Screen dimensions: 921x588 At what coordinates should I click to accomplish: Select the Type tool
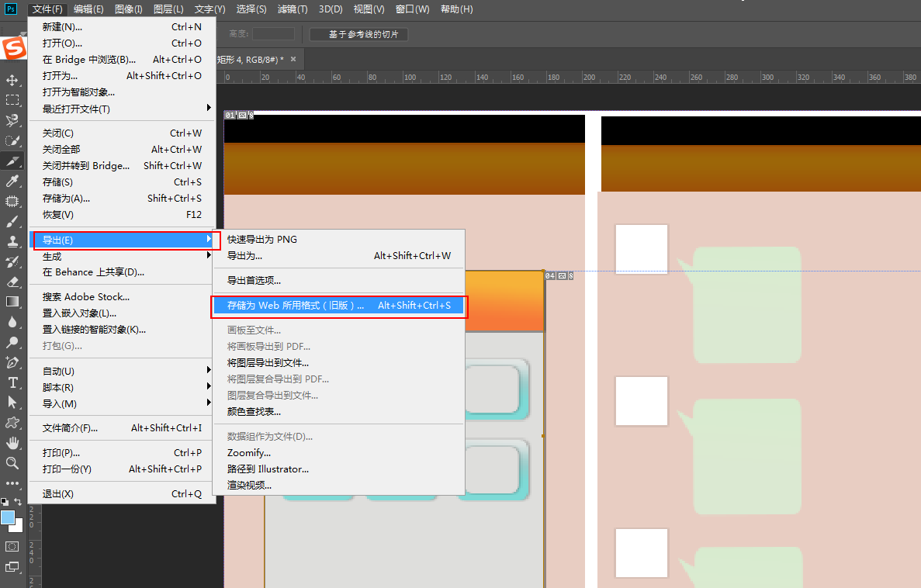tap(12, 382)
